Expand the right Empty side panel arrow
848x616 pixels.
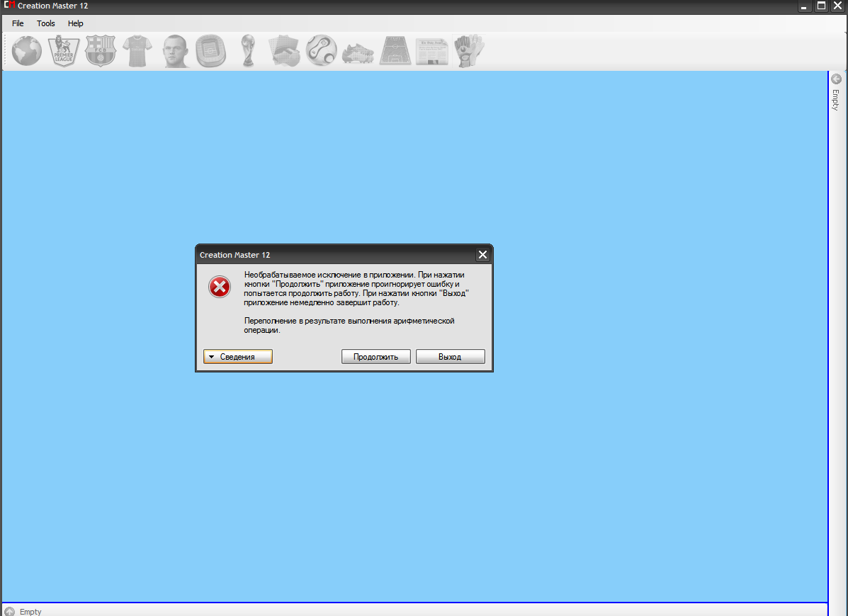(836, 79)
